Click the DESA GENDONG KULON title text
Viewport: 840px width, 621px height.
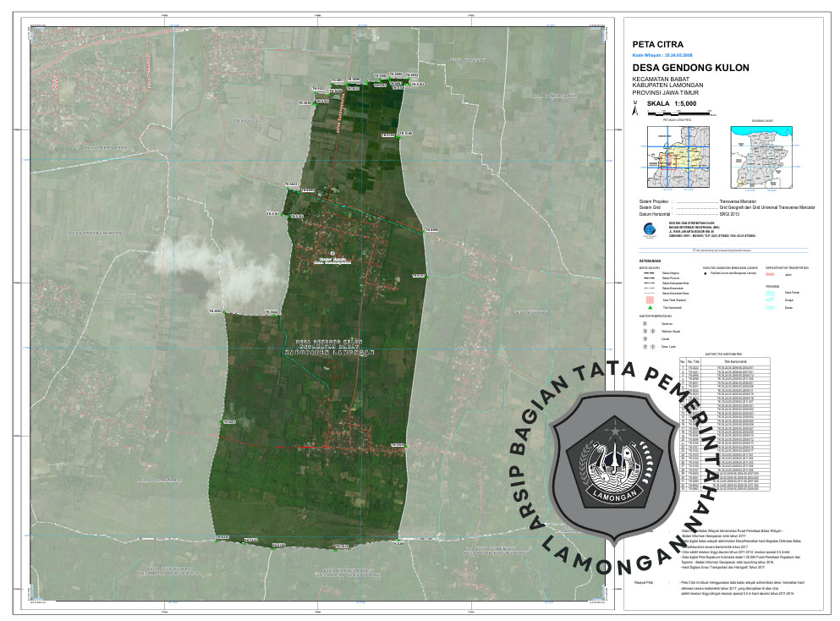pos(690,68)
